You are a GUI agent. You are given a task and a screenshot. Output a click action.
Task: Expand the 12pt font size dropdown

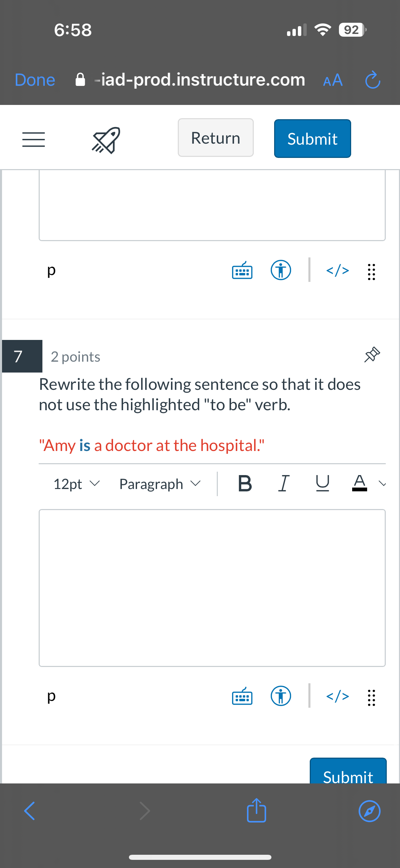(77, 484)
